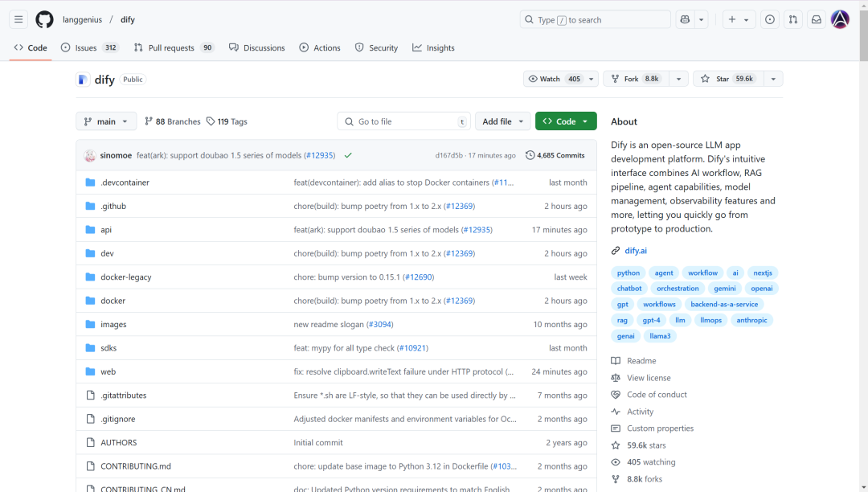Star the dify repository

tap(728, 79)
